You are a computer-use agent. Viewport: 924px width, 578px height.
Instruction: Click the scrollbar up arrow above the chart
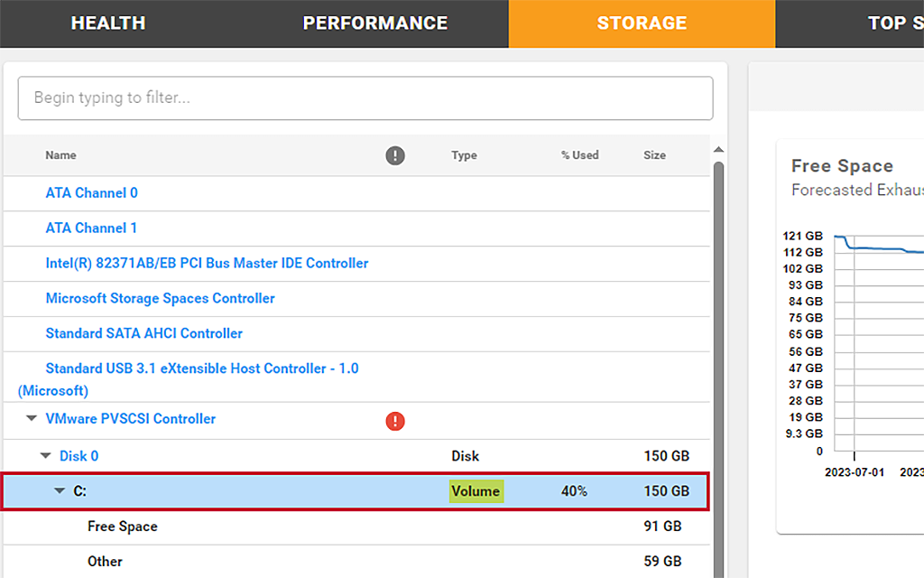coord(719,150)
